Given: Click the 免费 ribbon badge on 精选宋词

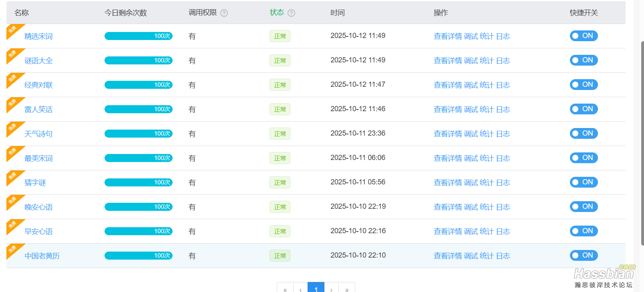Looking at the screenshot, I should click(13, 30).
